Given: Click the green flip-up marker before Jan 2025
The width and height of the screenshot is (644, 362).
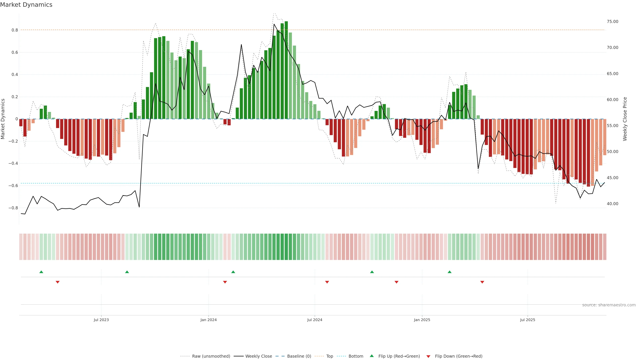Looking at the screenshot, I should click(x=372, y=272).
